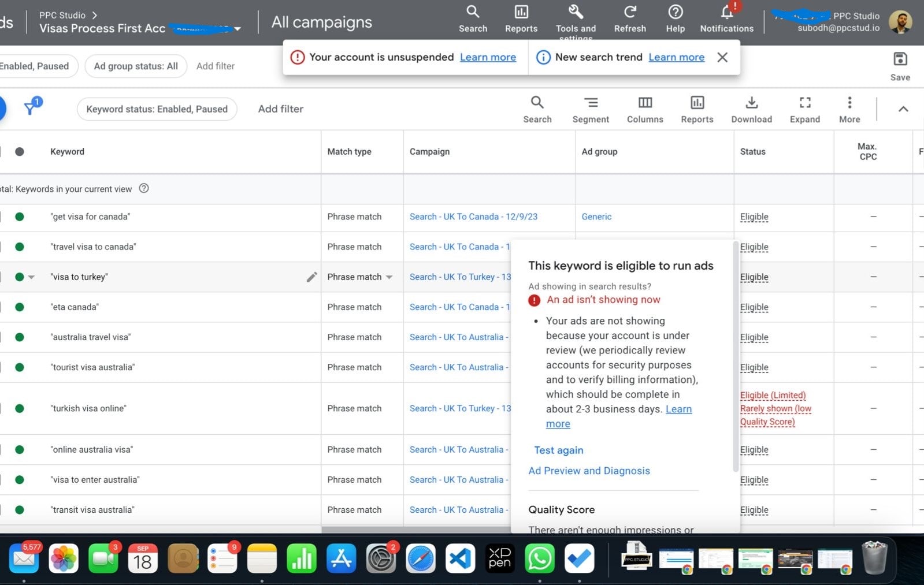Toggle status dot for "get visa for canada"

20,217
